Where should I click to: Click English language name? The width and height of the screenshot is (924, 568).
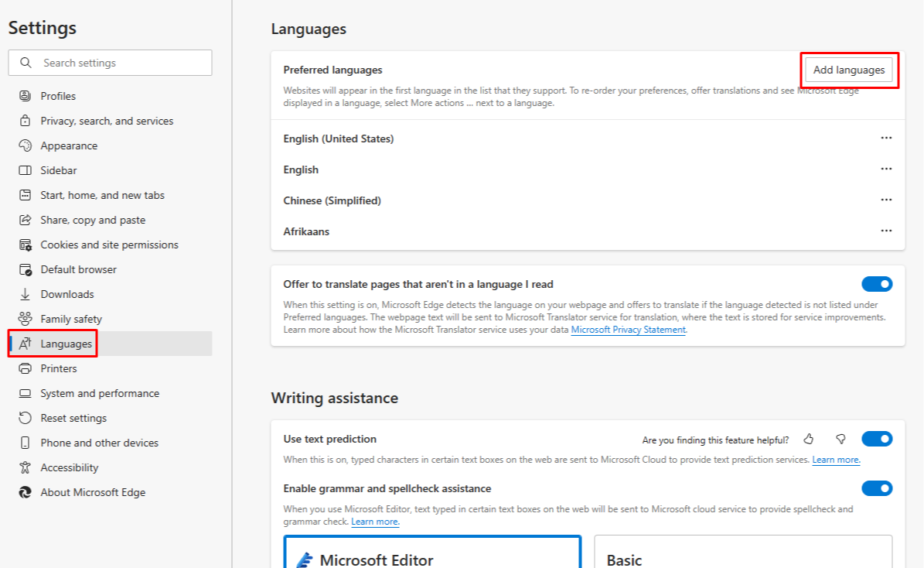(x=301, y=169)
